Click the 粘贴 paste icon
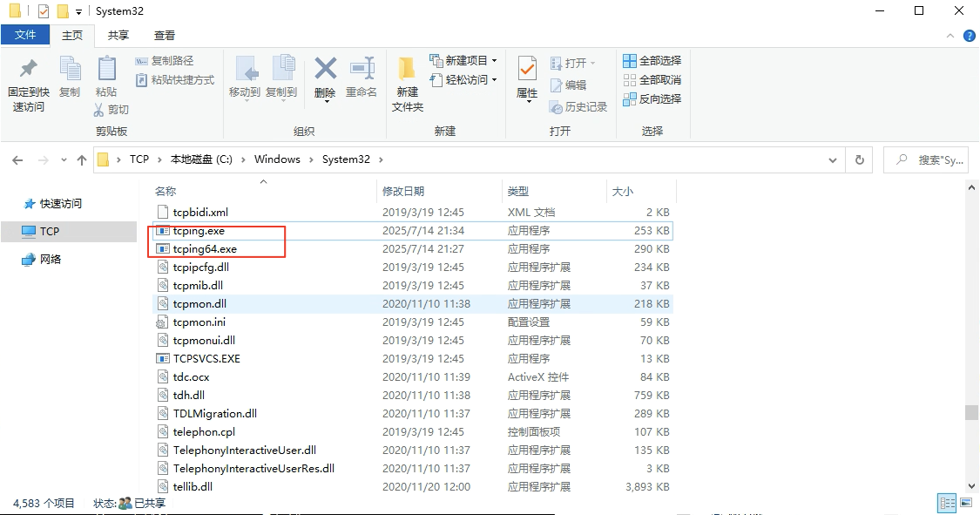Viewport: 980px width, 515px height. click(106, 69)
